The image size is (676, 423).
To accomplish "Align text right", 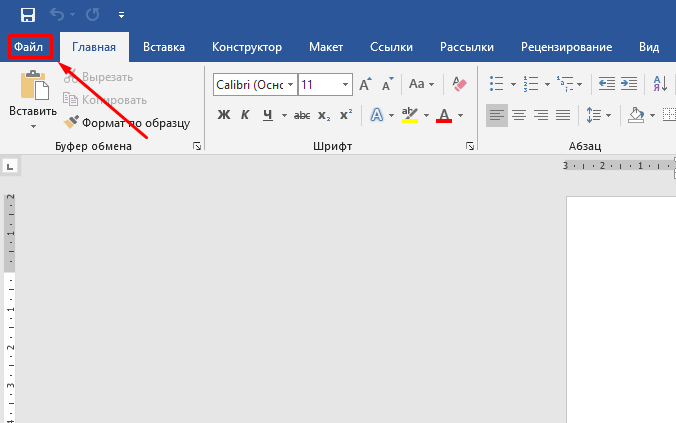I will pyautogui.click(x=541, y=115).
